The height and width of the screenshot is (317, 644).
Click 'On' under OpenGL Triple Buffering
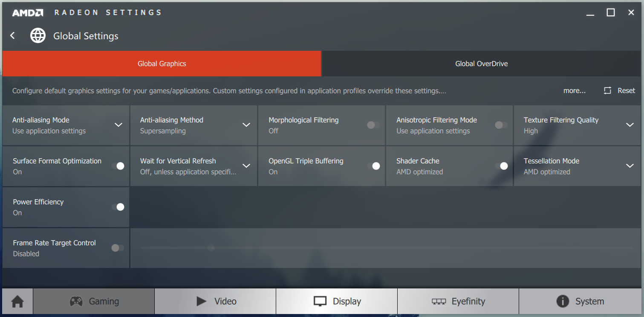tap(273, 172)
